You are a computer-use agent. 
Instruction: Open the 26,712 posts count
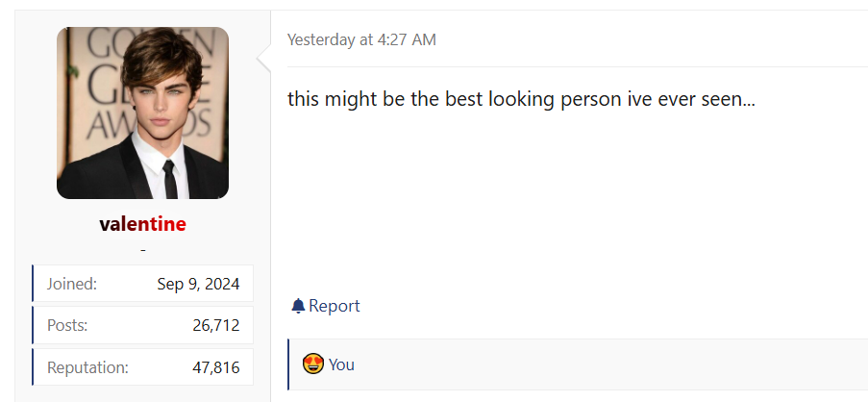click(x=215, y=325)
